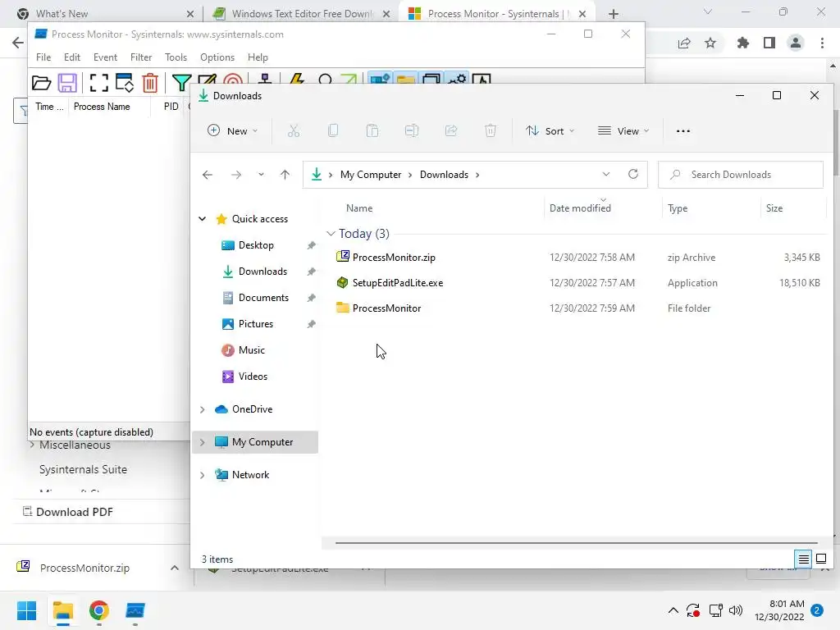Open the Tools menu in Process Monitor
Viewport: 840px width, 630px height.
pyautogui.click(x=176, y=57)
